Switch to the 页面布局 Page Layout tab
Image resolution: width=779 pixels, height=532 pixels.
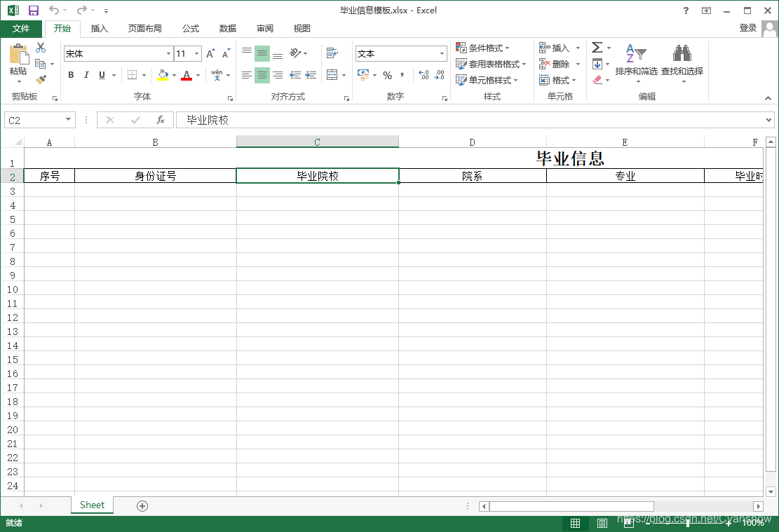pos(144,28)
